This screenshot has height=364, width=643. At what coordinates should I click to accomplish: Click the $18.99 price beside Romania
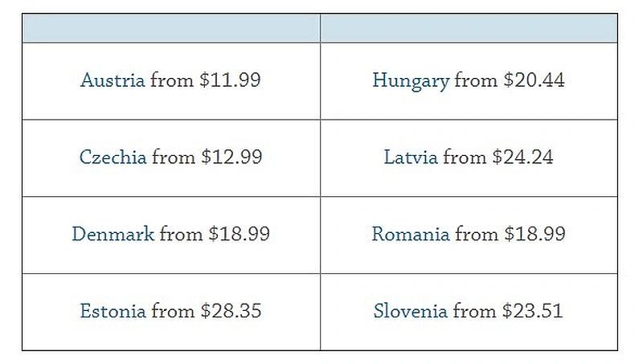pos(535,234)
